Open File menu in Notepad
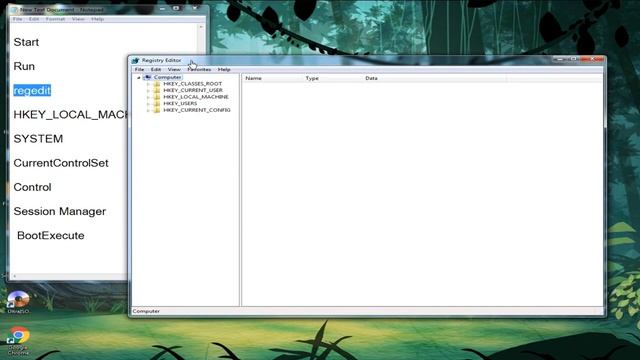The image size is (640, 360). click(x=18, y=19)
